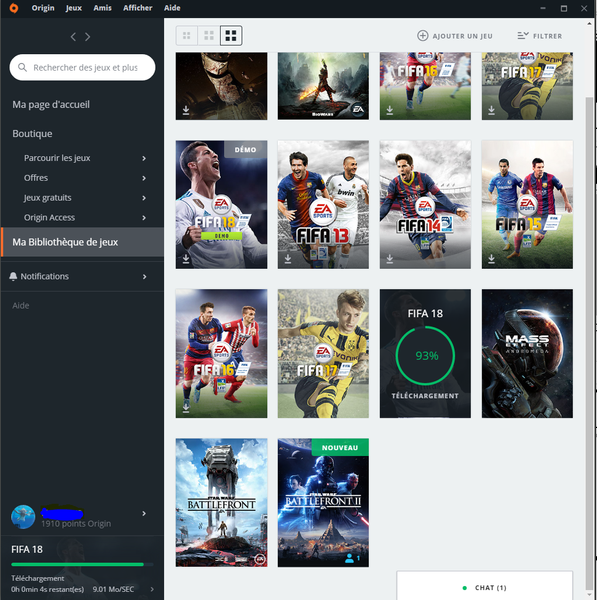Open the Origin menu
This screenshot has width=597, height=600.
(43, 8)
